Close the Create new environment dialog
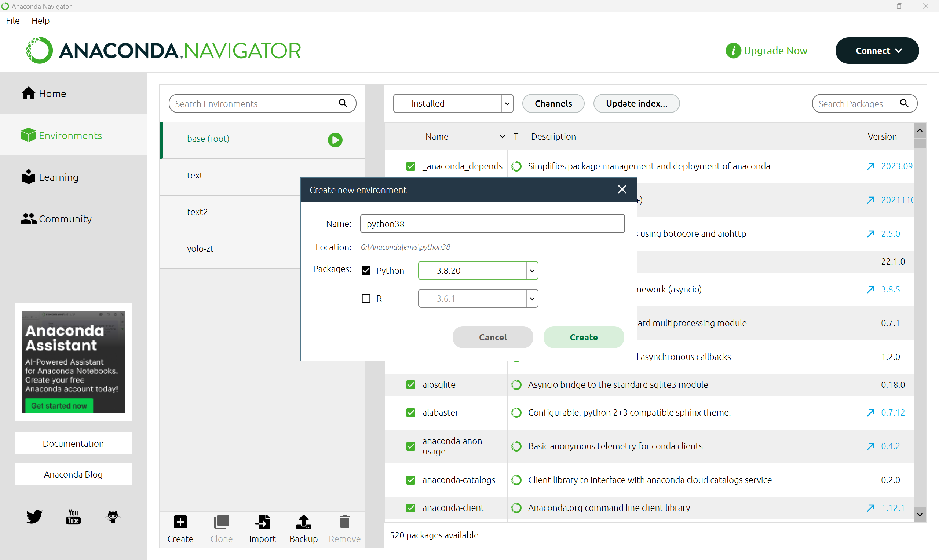Screen dimensions: 939x560 click(622, 189)
